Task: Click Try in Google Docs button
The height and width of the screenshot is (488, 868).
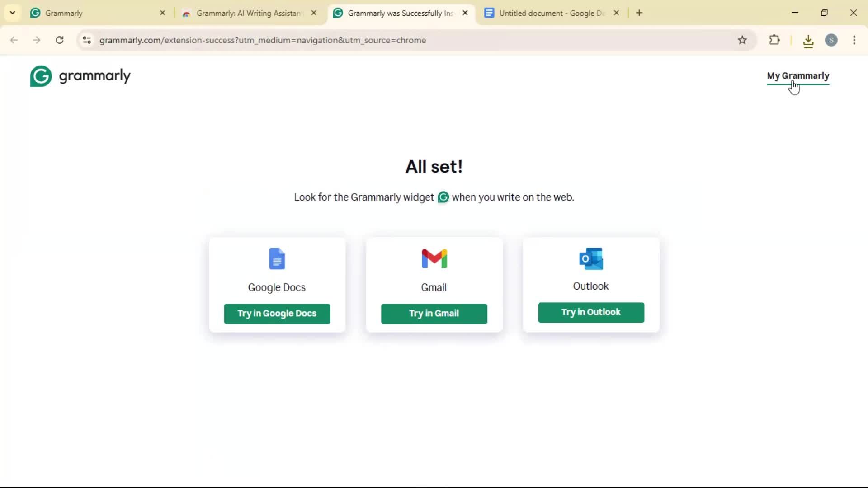Action: point(277,314)
